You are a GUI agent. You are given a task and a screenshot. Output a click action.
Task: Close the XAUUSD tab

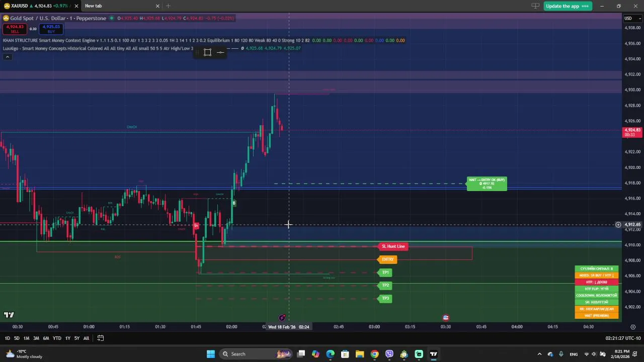[76, 6]
